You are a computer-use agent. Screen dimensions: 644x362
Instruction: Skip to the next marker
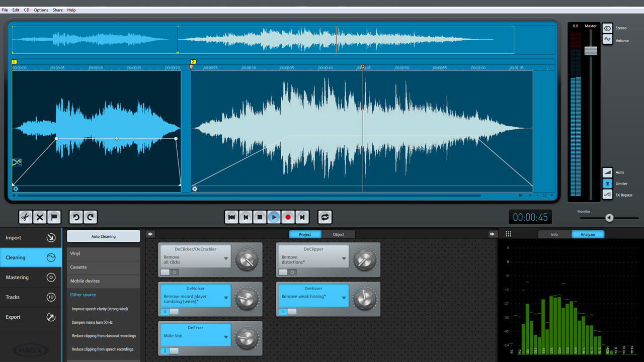302,217
